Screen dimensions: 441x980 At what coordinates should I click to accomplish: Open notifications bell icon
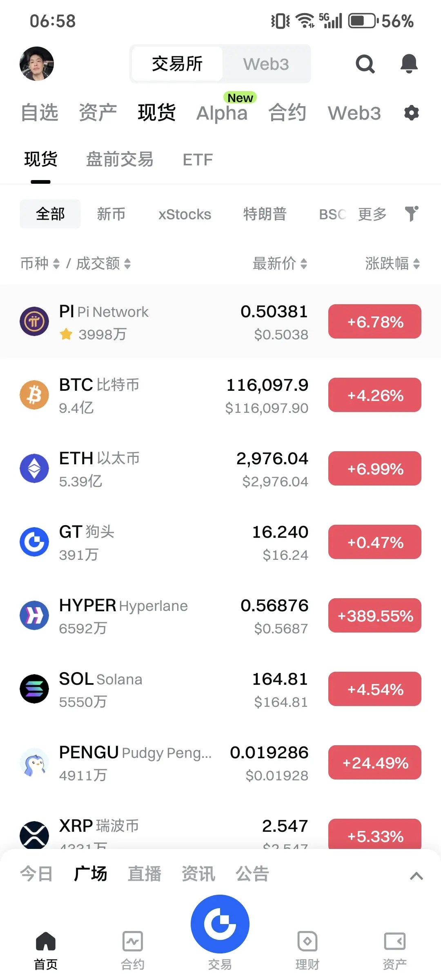tap(409, 64)
